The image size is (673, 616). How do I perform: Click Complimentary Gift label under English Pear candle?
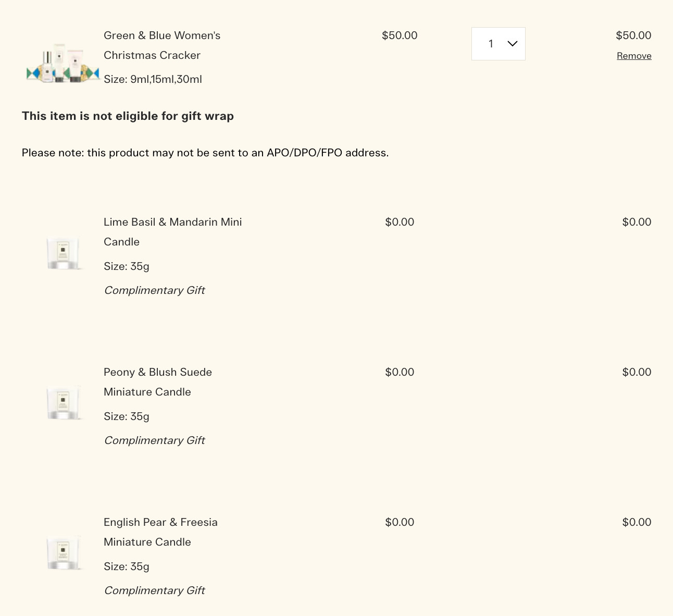tap(154, 590)
